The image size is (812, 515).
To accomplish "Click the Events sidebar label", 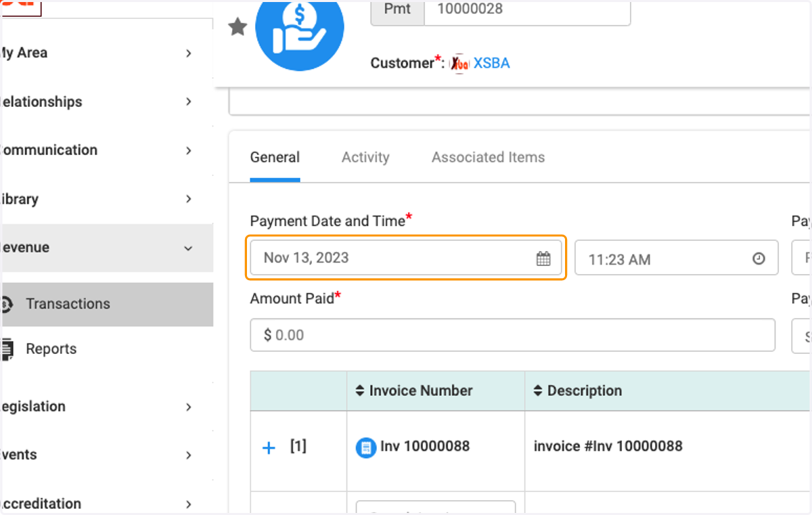I will tap(18, 455).
